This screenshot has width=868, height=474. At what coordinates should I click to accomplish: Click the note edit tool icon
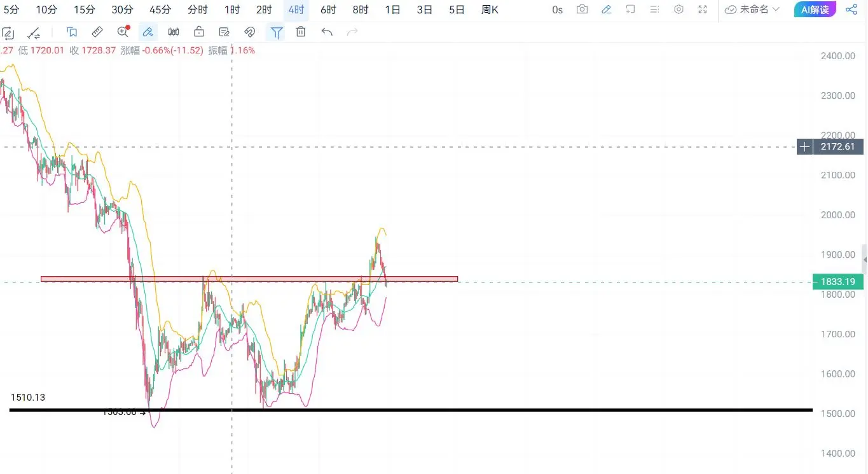click(x=224, y=32)
